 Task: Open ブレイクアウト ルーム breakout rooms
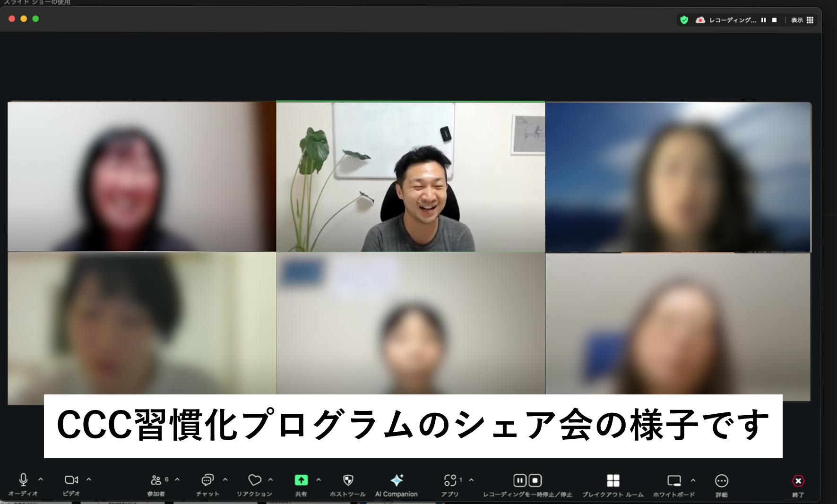(613, 480)
